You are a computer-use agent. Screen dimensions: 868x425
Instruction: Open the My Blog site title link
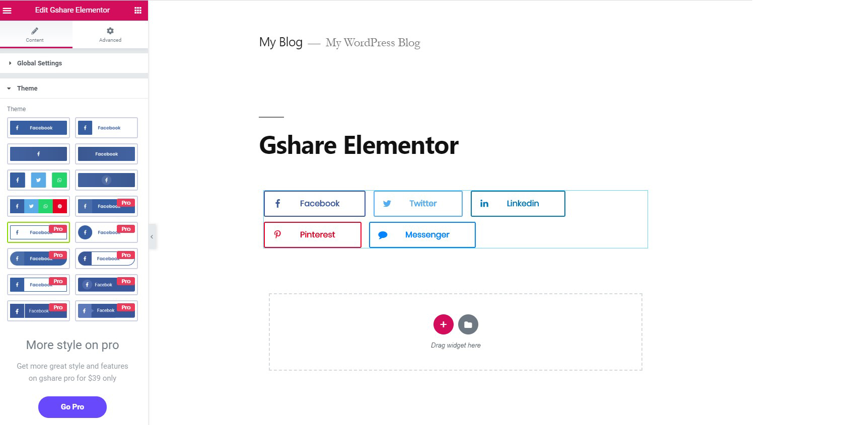(281, 42)
